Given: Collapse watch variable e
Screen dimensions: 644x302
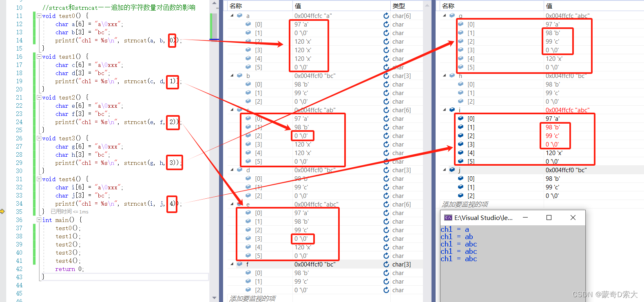Looking at the screenshot, I should tap(232, 204).
